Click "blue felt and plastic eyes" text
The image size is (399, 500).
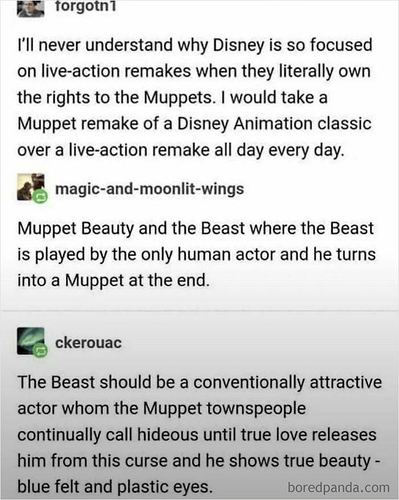pyautogui.click(x=115, y=487)
